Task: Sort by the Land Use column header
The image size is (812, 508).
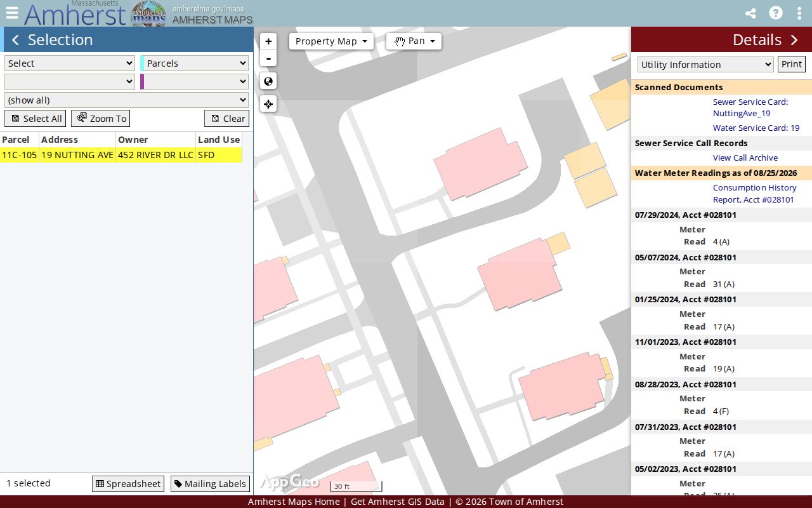Action: point(219,140)
